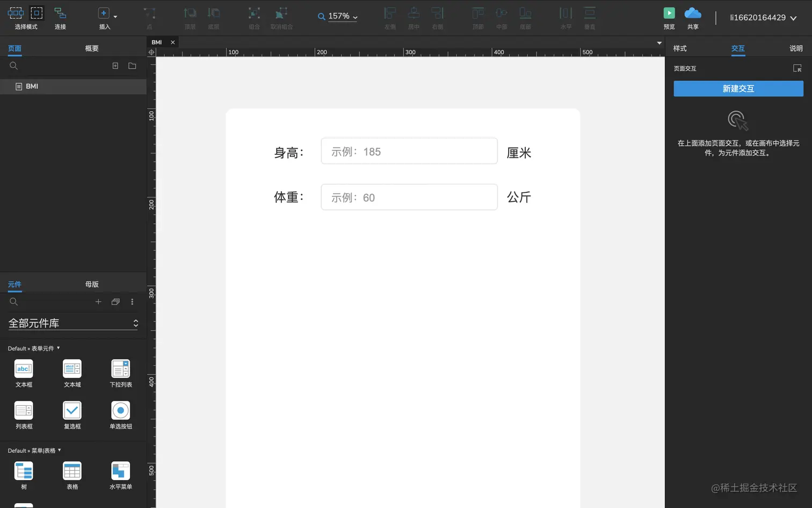This screenshot has width=812, height=508.
Task: Click the 组合 group icon
Action: pyautogui.click(x=254, y=13)
